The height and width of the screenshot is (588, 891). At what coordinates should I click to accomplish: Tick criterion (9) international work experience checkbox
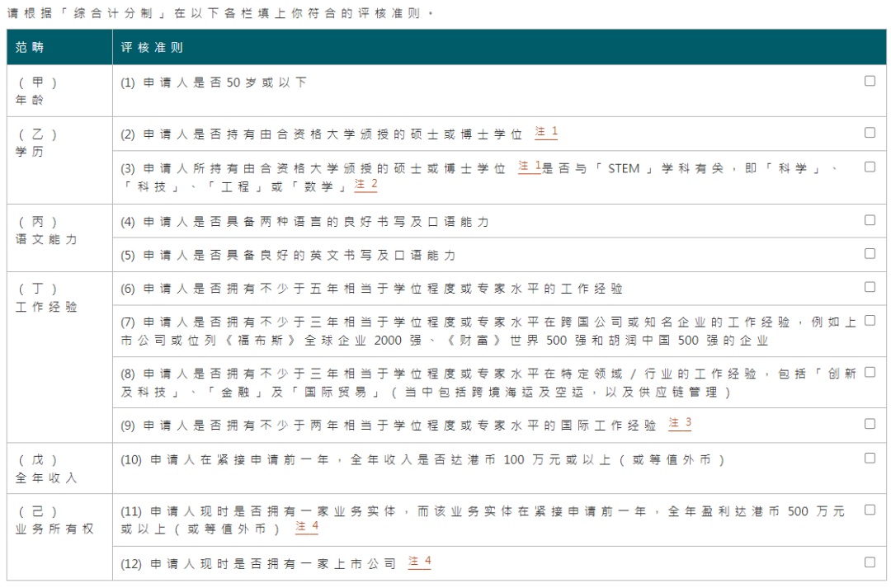point(870,424)
